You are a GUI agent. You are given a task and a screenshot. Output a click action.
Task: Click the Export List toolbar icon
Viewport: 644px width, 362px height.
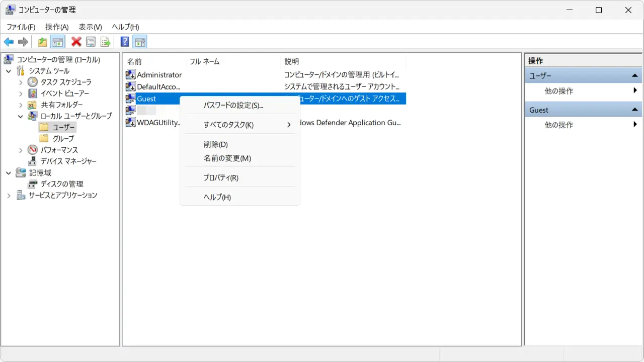(x=105, y=42)
